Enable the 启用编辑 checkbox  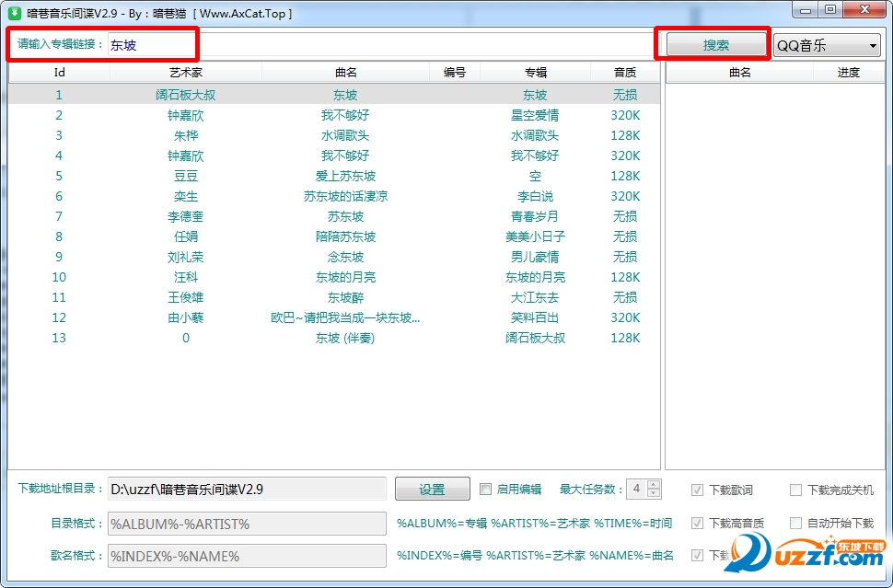pyautogui.click(x=486, y=490)
